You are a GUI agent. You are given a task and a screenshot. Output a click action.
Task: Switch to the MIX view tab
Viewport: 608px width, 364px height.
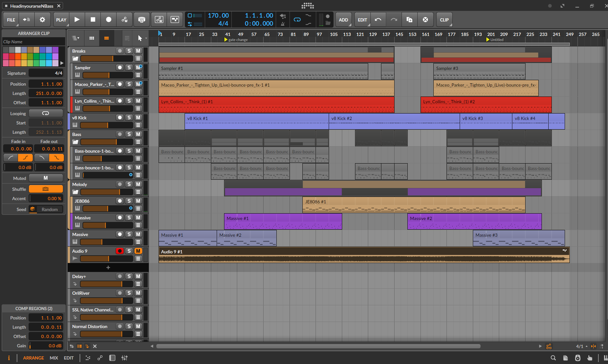[x=54, y=358]
